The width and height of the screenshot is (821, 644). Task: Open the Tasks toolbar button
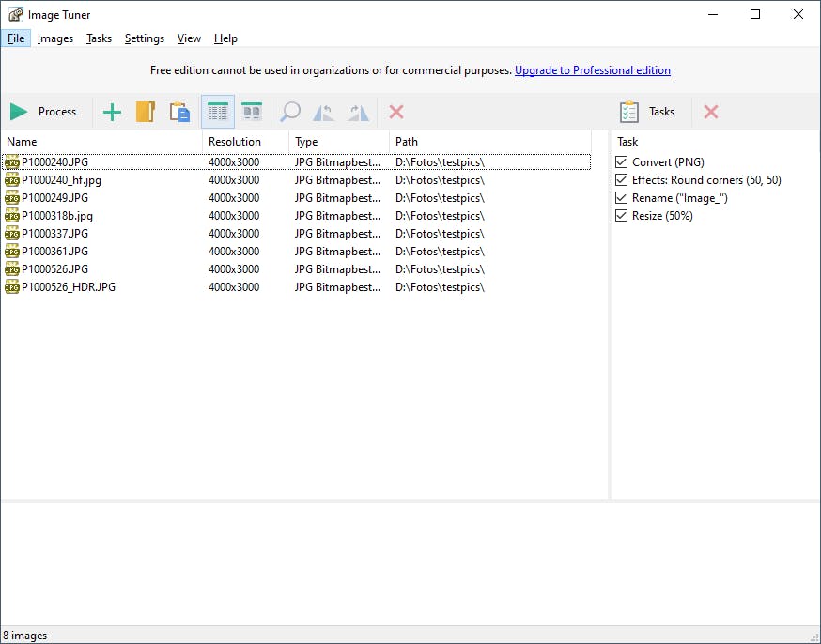tap(648, 112)
